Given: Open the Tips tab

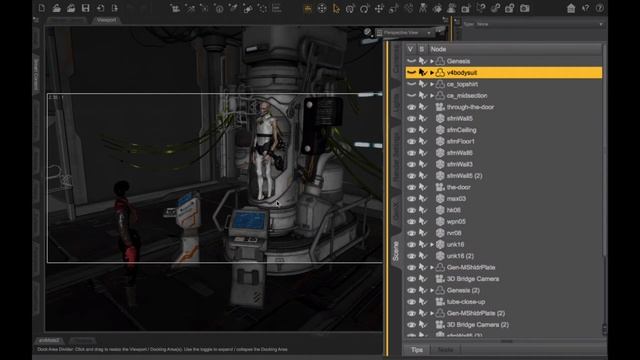Looking at the screenshot, I should [x=417, y=350].
